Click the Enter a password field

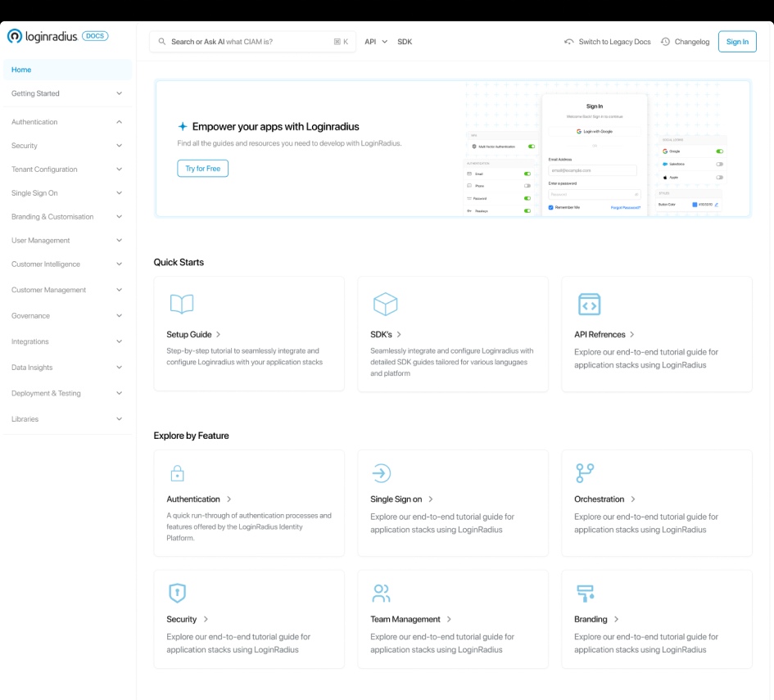[595, 194]
